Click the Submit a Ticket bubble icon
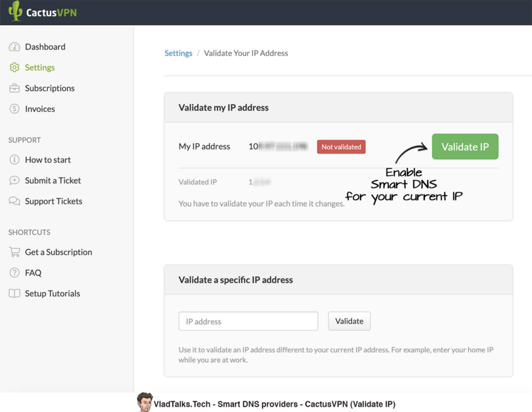This screenshot has height=412, width=532. pos(14,180)
